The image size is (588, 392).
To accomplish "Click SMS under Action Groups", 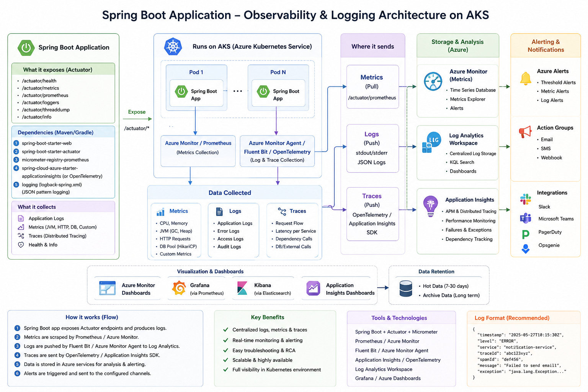I will [546, 149].
